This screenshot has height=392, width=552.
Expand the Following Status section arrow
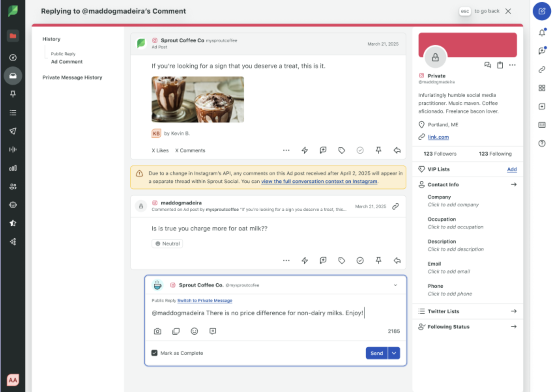[514, 327]
